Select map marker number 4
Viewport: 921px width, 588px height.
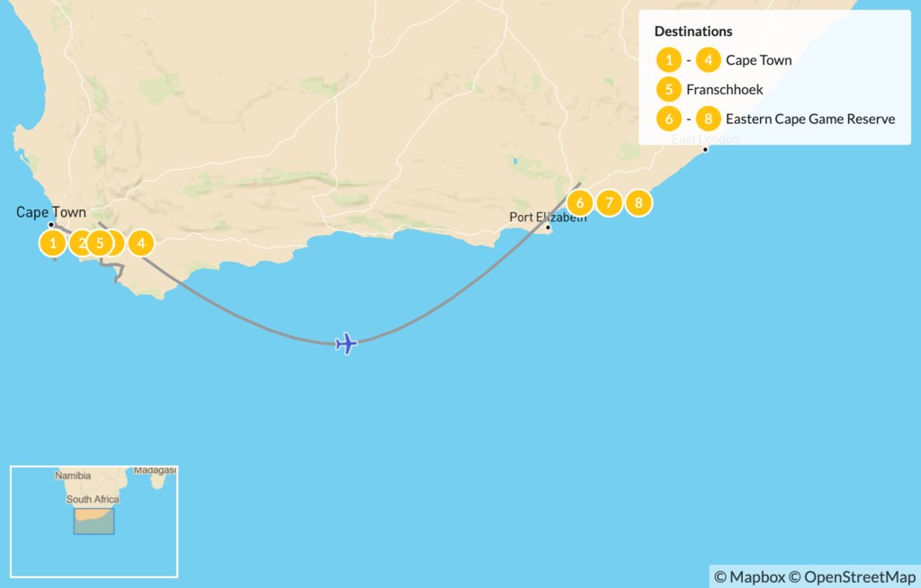click(x=140, y=243)
